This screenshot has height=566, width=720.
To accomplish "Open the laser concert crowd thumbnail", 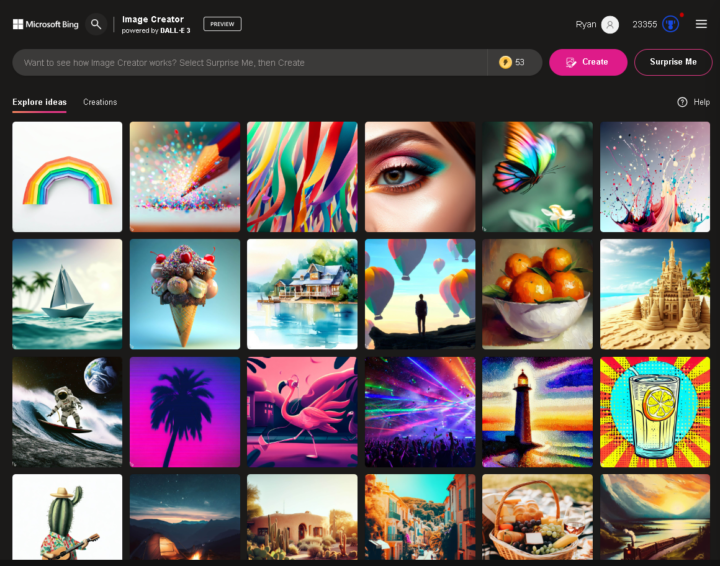I will 420,412.
